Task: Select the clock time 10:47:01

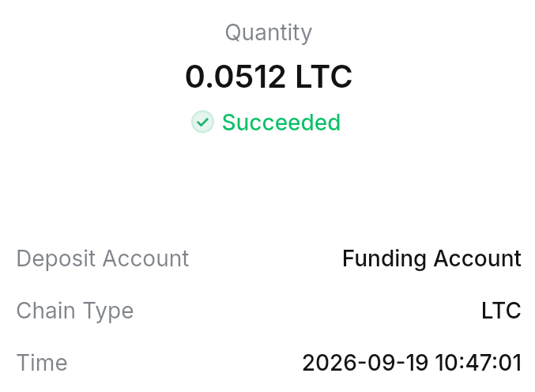Action: 478,362
